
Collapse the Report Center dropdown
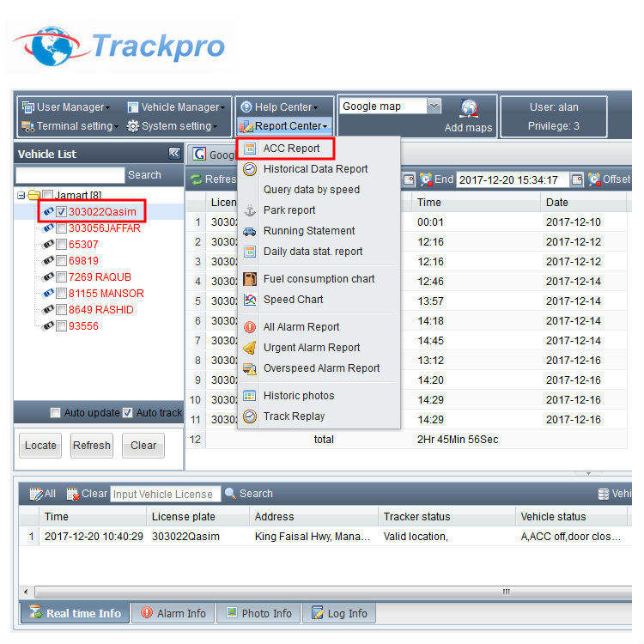[x=284, y=126]
